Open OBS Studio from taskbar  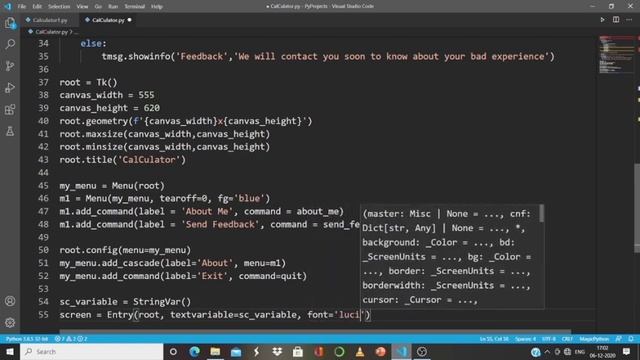coord(422,351)
